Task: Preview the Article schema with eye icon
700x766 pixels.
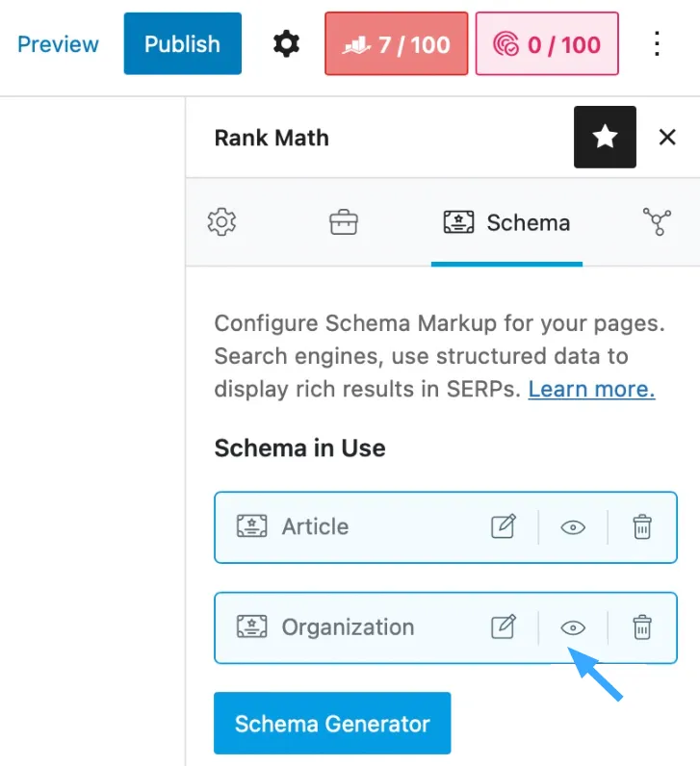Action: click(573, 527)
